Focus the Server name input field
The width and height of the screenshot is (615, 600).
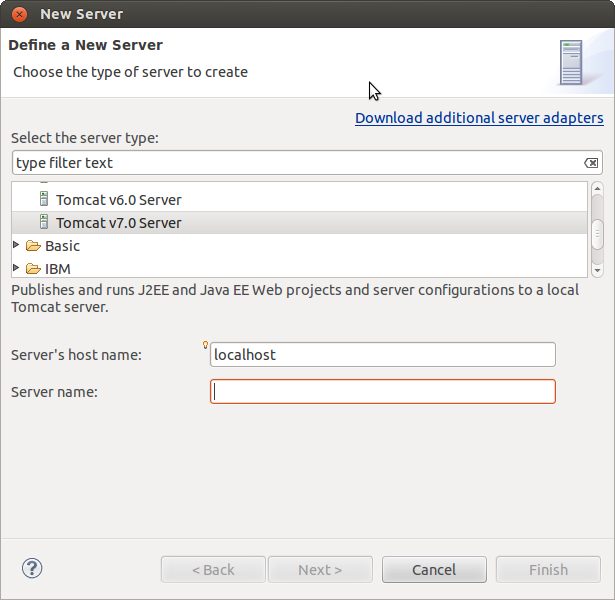click(x=382, y=392)
